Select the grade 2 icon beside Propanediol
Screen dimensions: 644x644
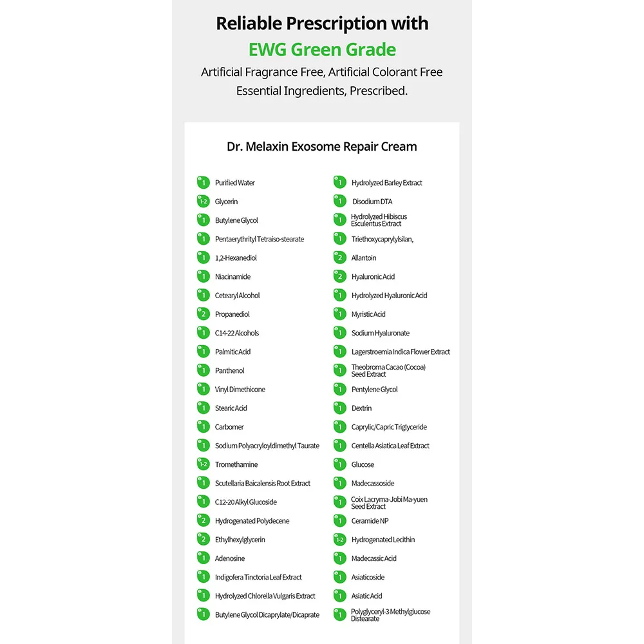pyautogui.click(x=204, y=314)
